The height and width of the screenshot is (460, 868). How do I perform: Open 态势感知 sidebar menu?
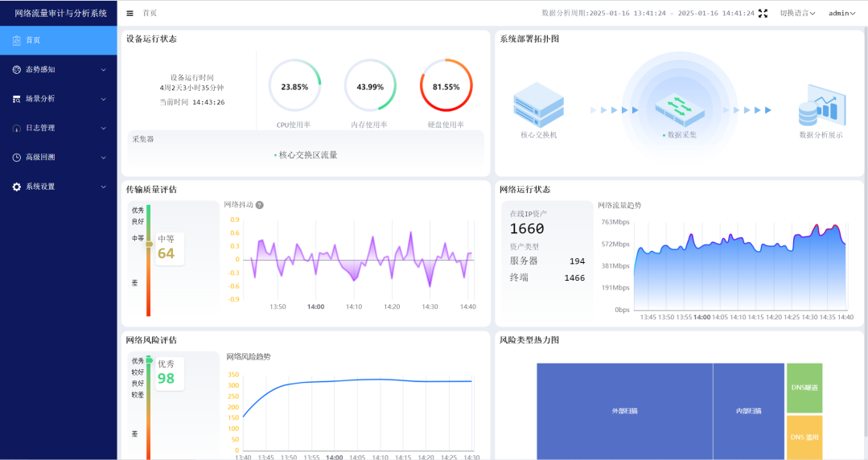pos(59,70)
